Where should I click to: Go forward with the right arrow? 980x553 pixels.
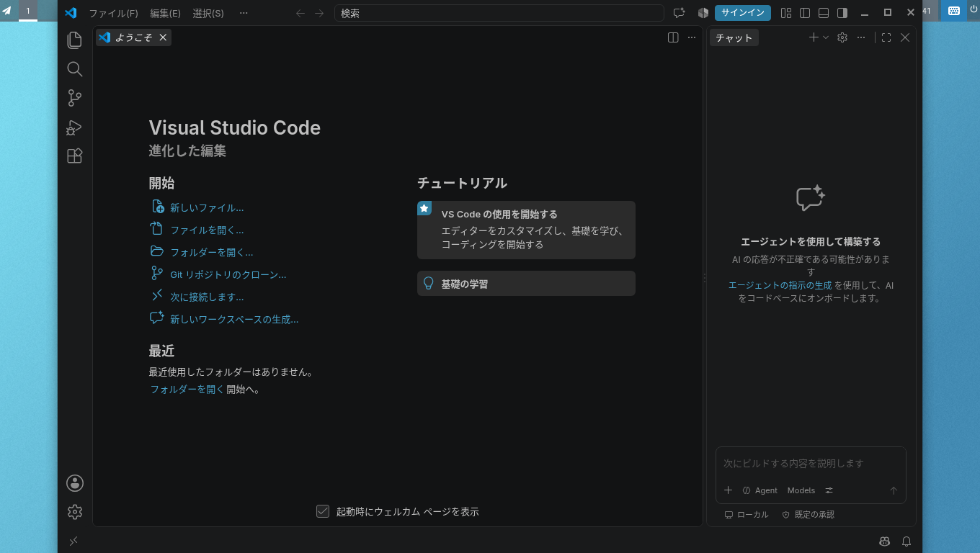(x=319, y=13)
